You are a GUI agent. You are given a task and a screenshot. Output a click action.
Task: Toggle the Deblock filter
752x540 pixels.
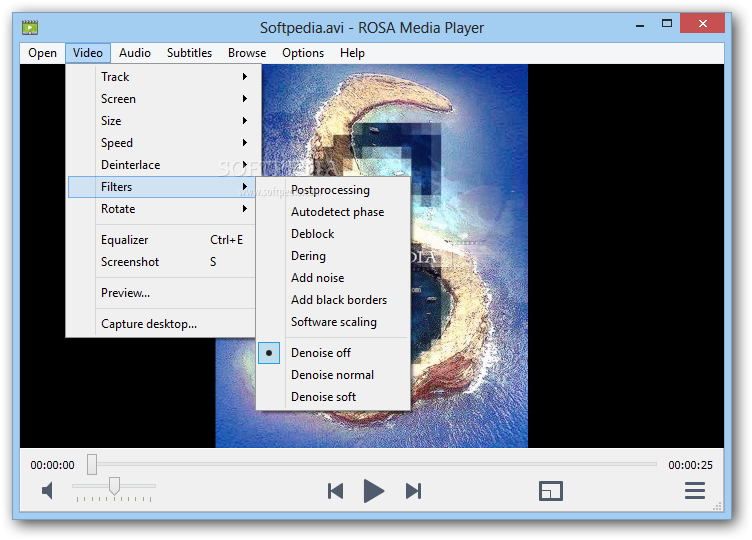[334, 234]
